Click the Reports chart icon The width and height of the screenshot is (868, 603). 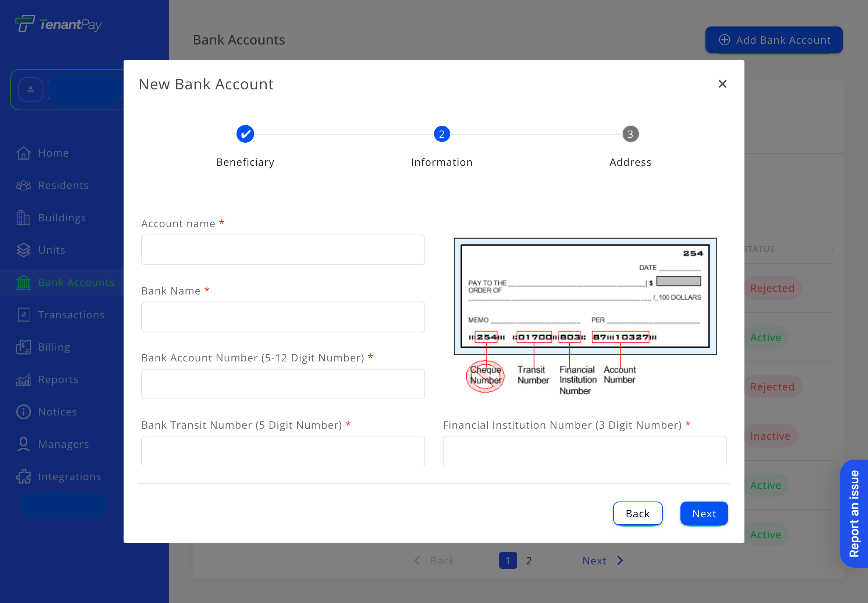tap(24, 379)
